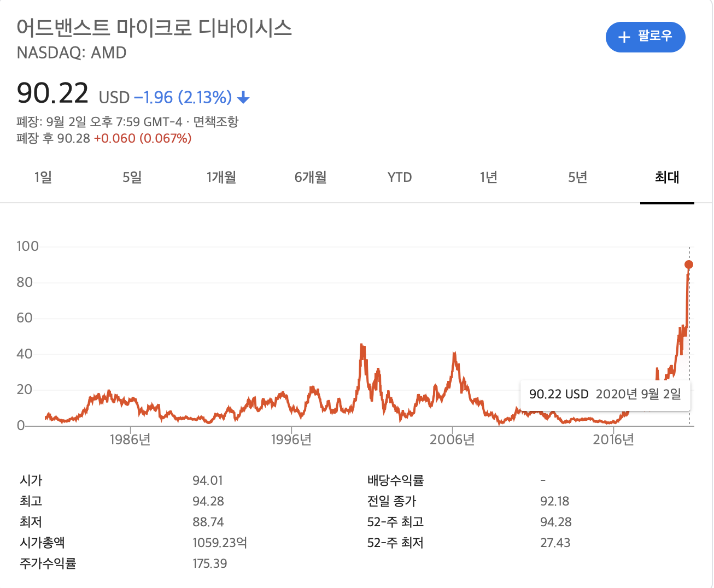Click the 배당수익률 label
Viewport: 714px width, 588px height.
pyautogui.click(x=396, y=480)
